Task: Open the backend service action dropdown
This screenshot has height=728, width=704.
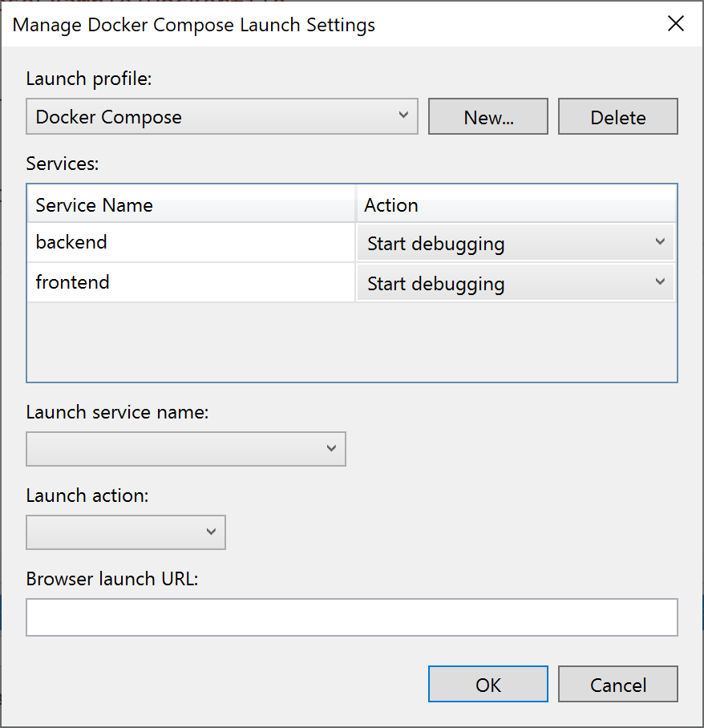Action: (x=516, y=243)
